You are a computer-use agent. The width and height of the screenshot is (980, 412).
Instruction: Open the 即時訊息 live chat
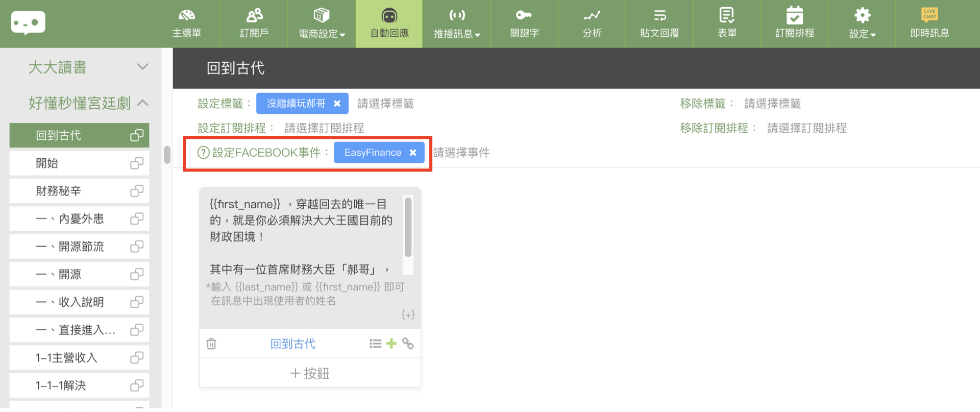click(929, 24)
